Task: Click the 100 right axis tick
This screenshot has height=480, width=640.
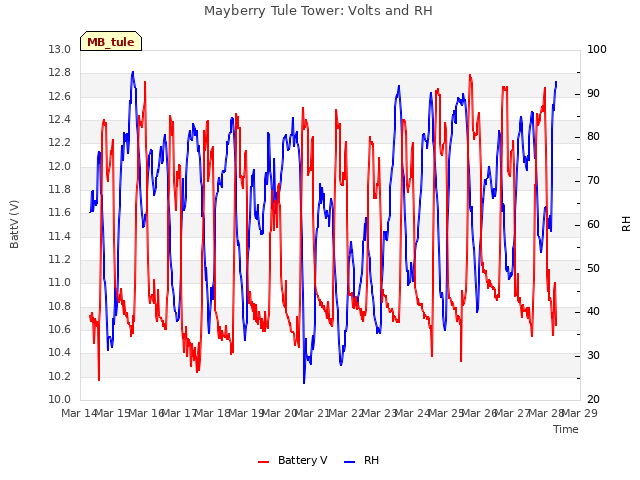Action: tap(597, 49)
